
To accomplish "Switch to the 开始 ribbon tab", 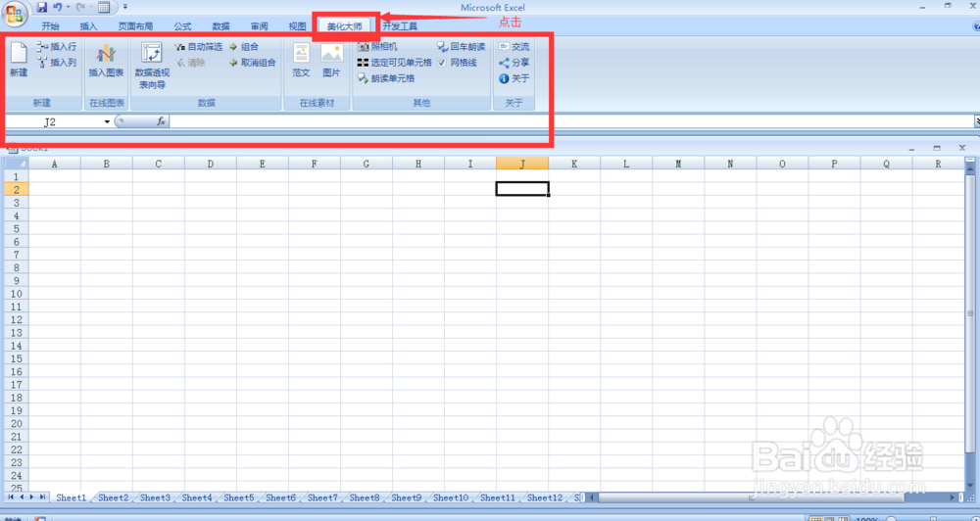I will [x=51, y=26].
